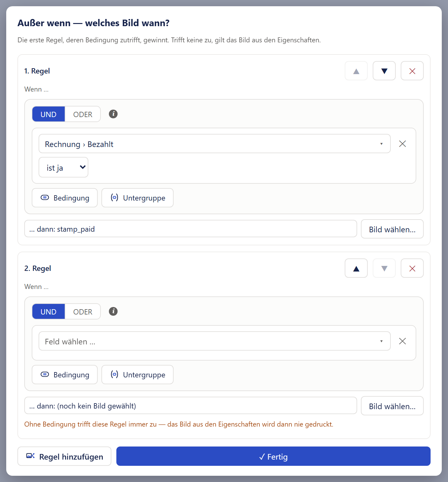
Task: Delete rule 2 with red X
Action: click(x=412, y=268)
